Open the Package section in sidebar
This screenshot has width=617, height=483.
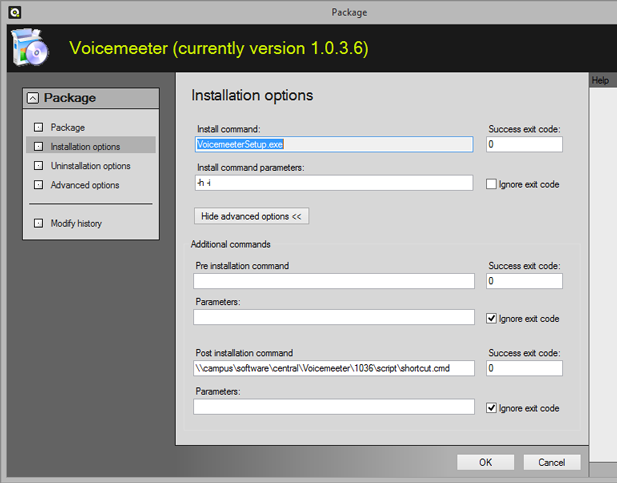67,128
